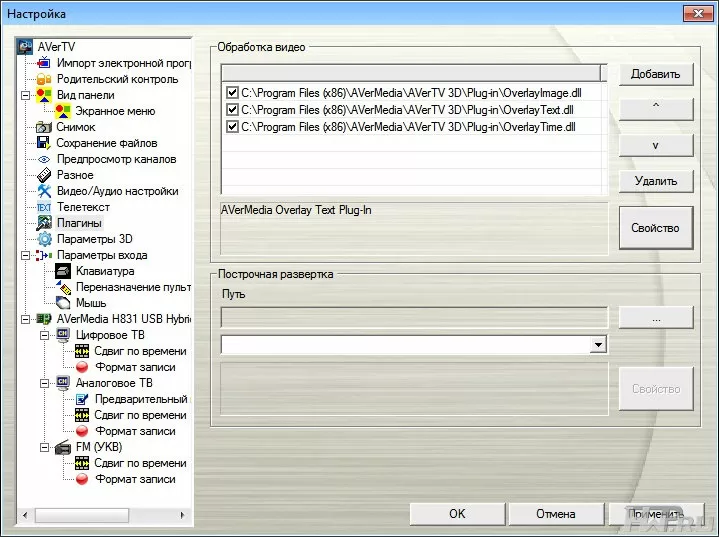Open Плагины in the settings tree

pyautogui.click(x=79, y=223)
